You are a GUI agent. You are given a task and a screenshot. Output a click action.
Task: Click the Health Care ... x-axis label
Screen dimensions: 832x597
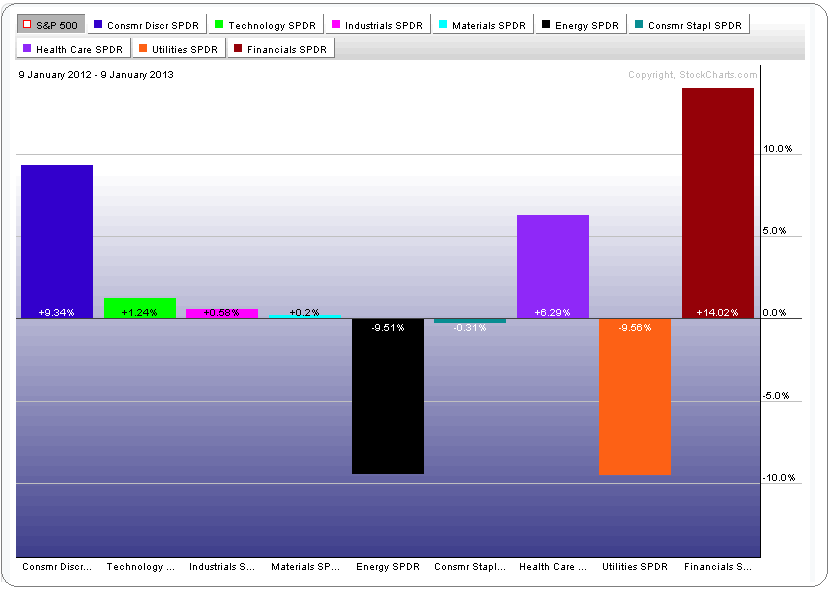tap(553, 567)
